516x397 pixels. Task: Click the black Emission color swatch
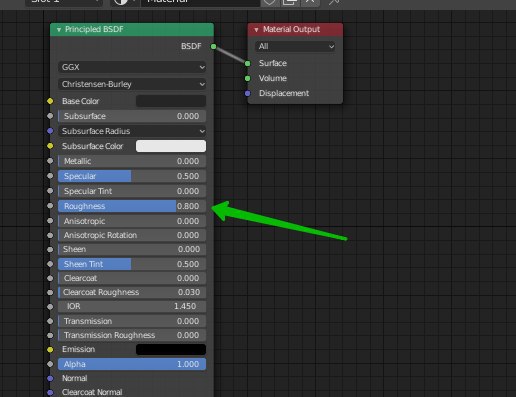coord(171,349)
